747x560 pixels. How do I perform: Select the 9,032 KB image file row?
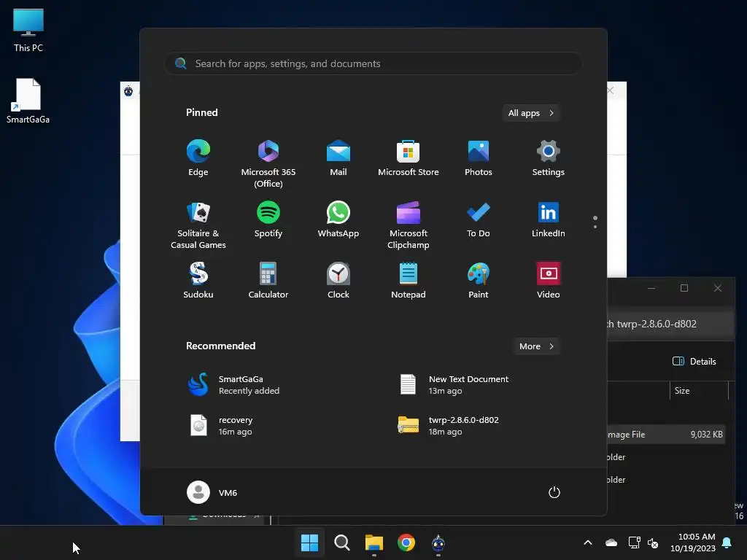click(x=666, y=435)
